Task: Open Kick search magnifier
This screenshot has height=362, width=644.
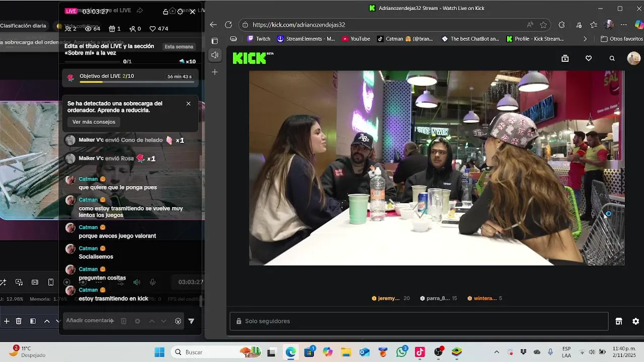Action: pos(612,58)
